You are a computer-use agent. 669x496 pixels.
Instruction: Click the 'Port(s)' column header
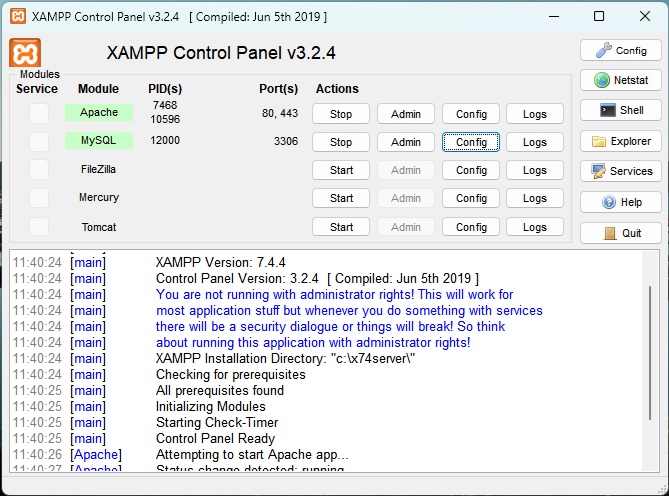tap(278, 89)
